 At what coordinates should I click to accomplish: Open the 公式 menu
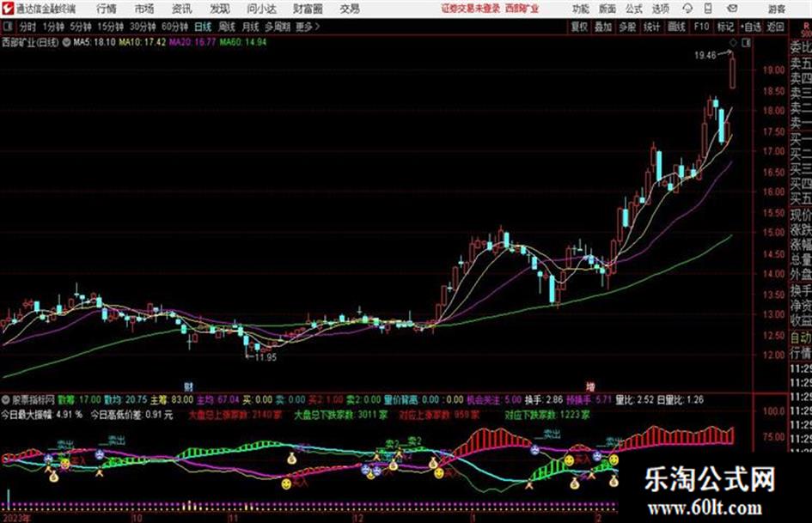pos(634,9)
